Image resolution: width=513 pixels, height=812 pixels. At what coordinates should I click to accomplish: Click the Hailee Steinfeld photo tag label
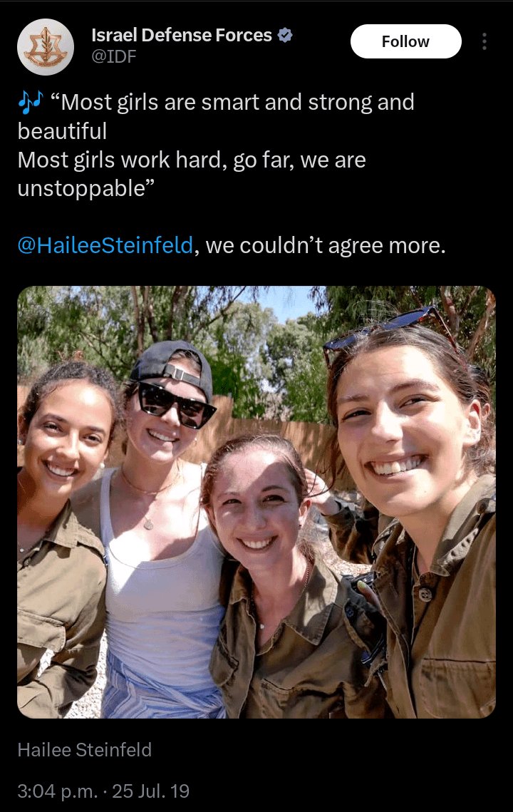(x=84, y=749)
